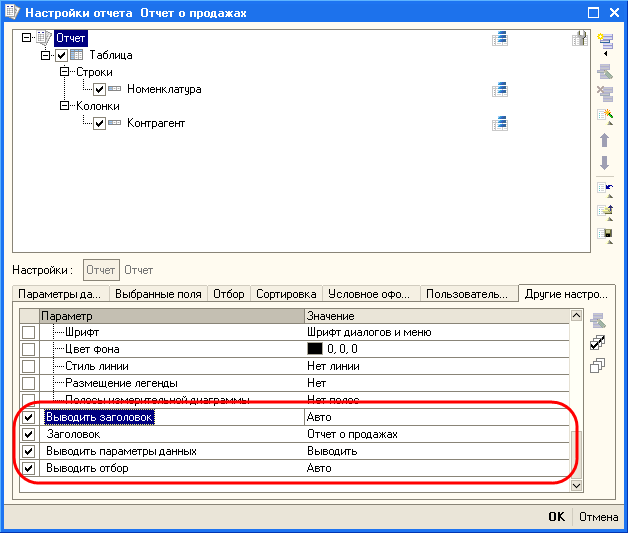Open the settings constructor wand icon
628x533 pixels.
[x=604, y=118]
